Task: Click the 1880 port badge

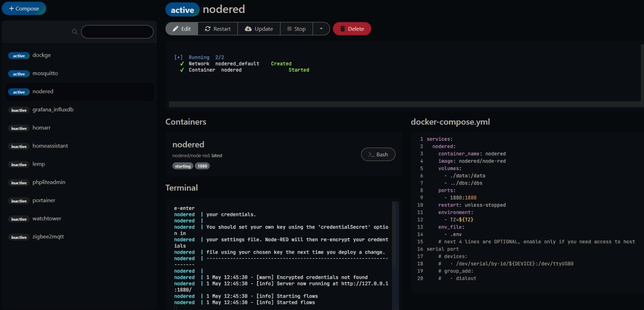Action: click(x=202, y=166)
